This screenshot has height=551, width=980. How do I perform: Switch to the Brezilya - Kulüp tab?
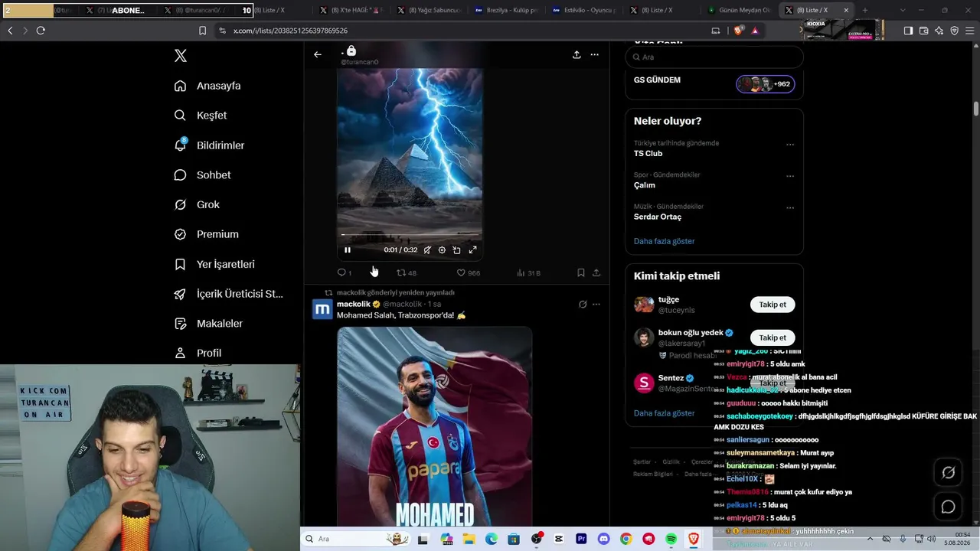point(506,11)
